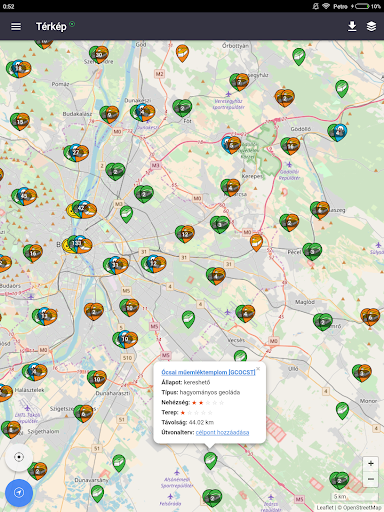
Task: Tap the green cache marker below the popup
Action: click(210, 461)
